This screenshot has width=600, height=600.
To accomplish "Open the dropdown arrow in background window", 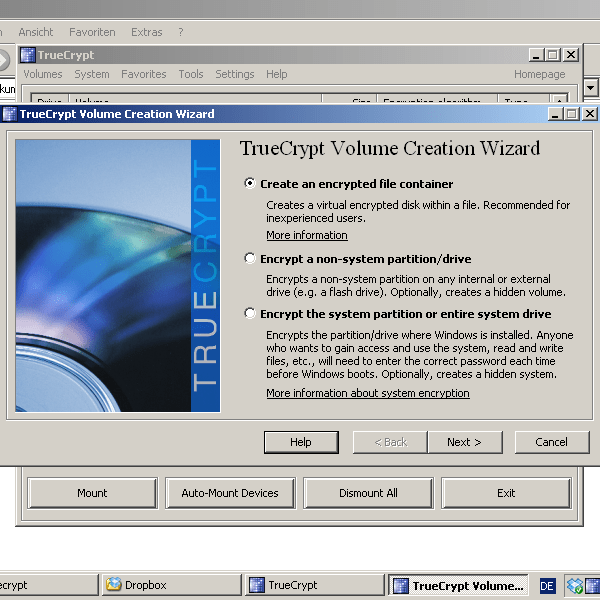I will tap(590, 88).
